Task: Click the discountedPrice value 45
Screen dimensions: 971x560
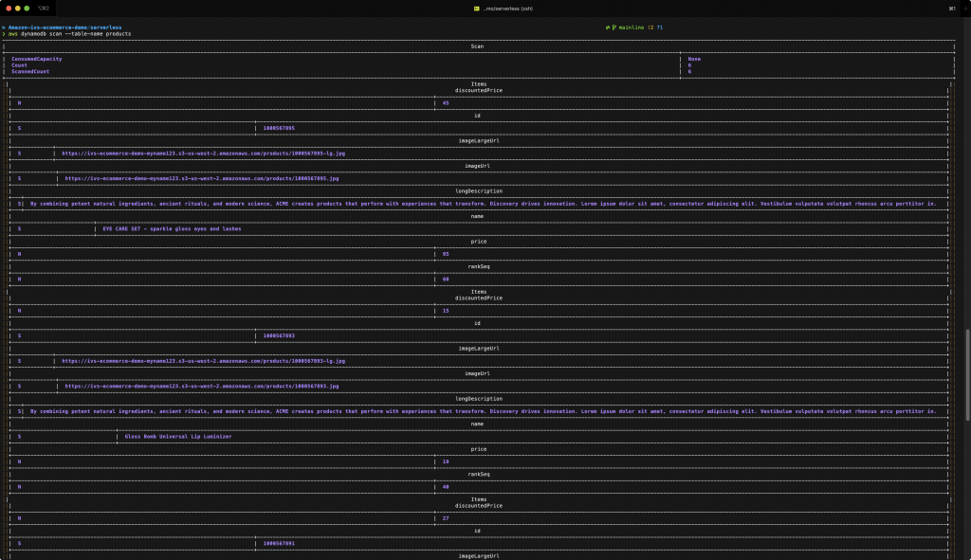Action: pos(444,101)
